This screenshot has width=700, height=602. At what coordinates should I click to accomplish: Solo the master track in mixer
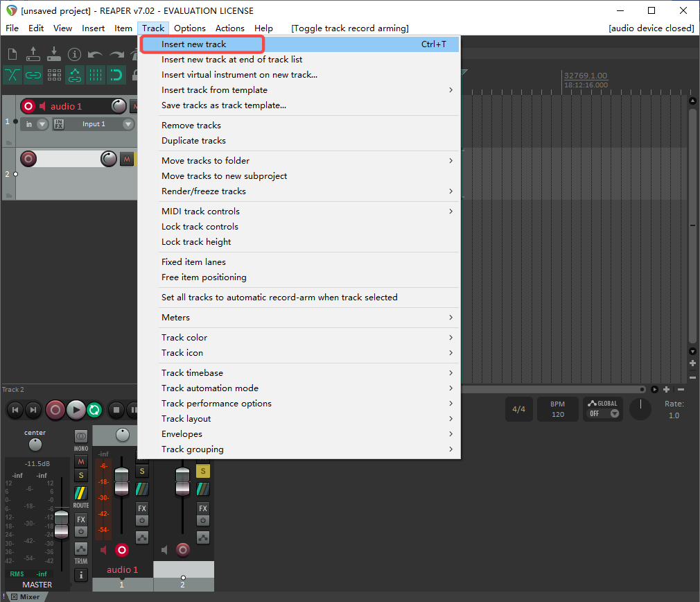(81, 475)
